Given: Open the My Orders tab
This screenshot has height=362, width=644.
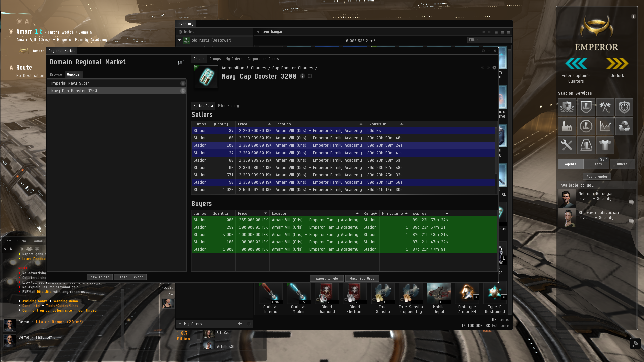Looking at the screenshot, I should pyautogui.click(x=234, y=59).
